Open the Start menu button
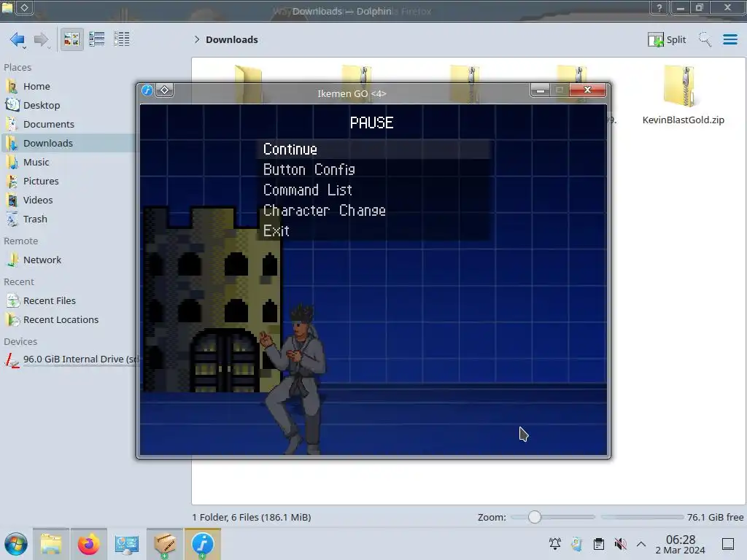The image size is (747, 560). click(x=16, y=544)
